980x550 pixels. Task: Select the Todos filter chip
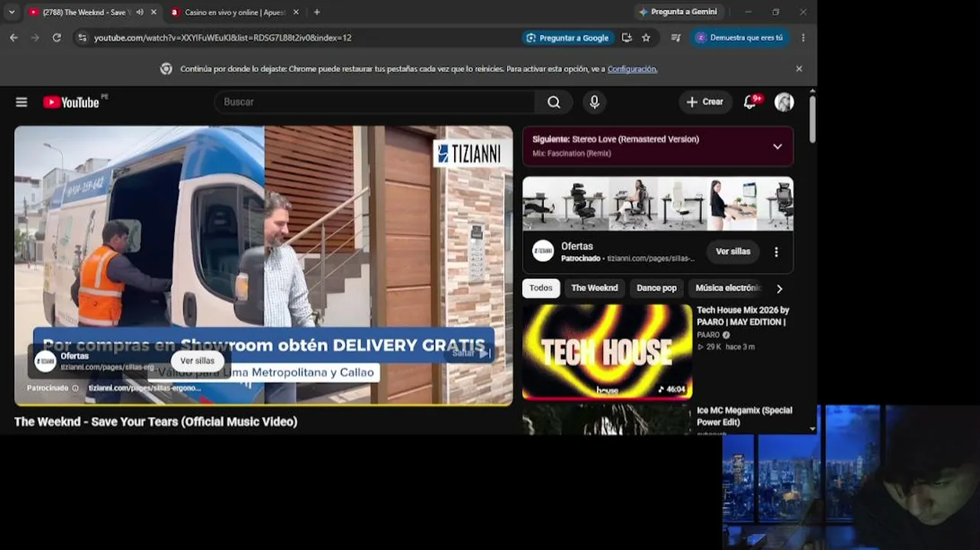click(x=541, y=288)
